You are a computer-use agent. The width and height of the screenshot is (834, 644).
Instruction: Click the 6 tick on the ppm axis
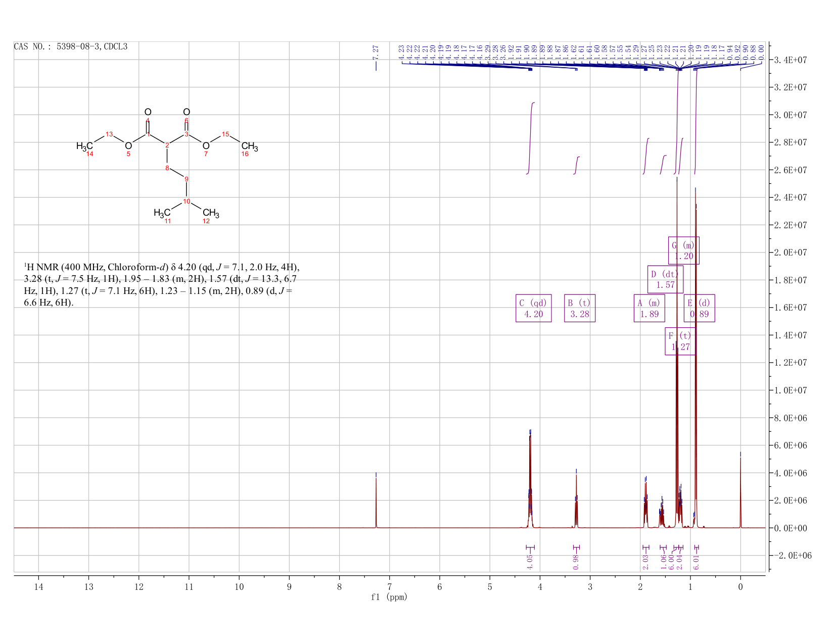440,586
